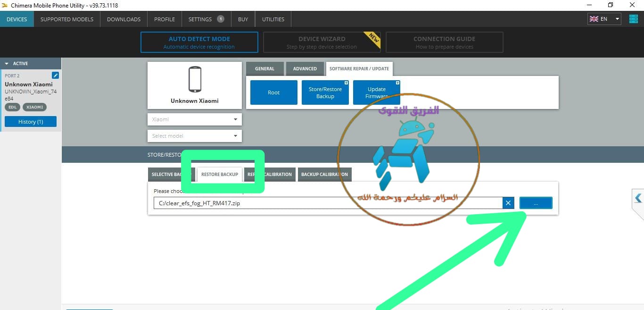Click the server status icon at top right
This screenshot has height=310, width=644.
633,19
